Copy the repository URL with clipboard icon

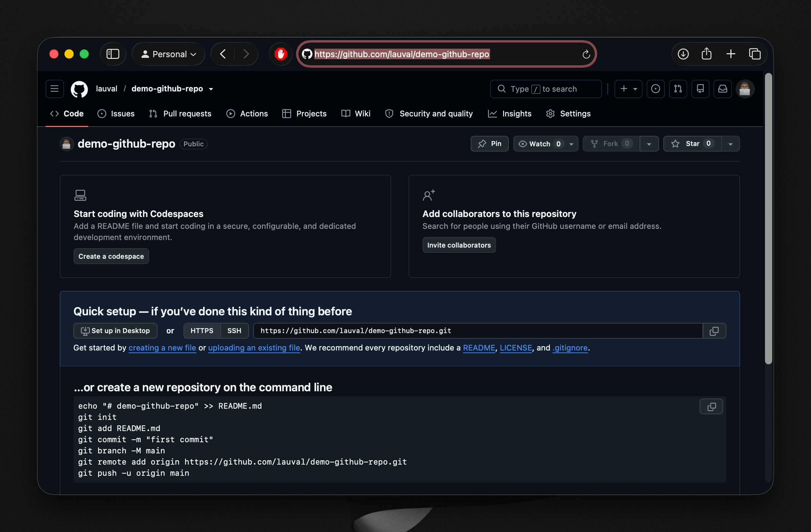click(714, 331)
